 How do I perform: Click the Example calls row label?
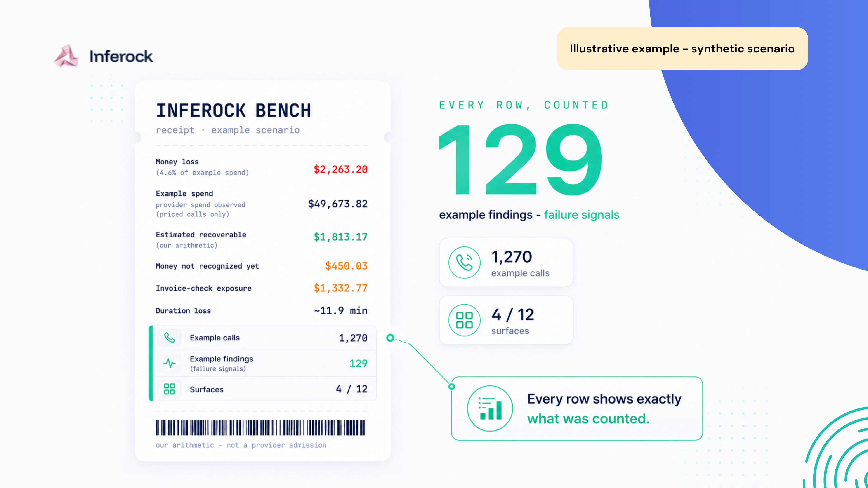215,338
